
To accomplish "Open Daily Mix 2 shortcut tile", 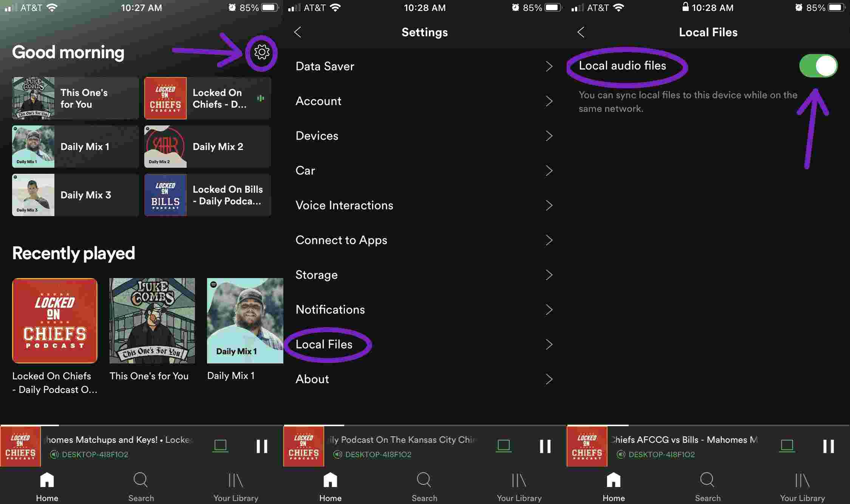I will click(208, 147).
